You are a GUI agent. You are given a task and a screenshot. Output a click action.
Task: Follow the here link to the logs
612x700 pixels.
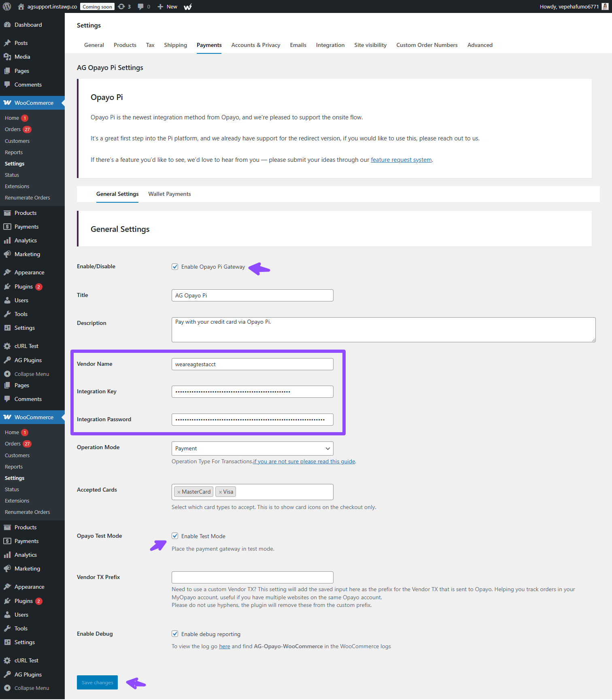[225, 646]
